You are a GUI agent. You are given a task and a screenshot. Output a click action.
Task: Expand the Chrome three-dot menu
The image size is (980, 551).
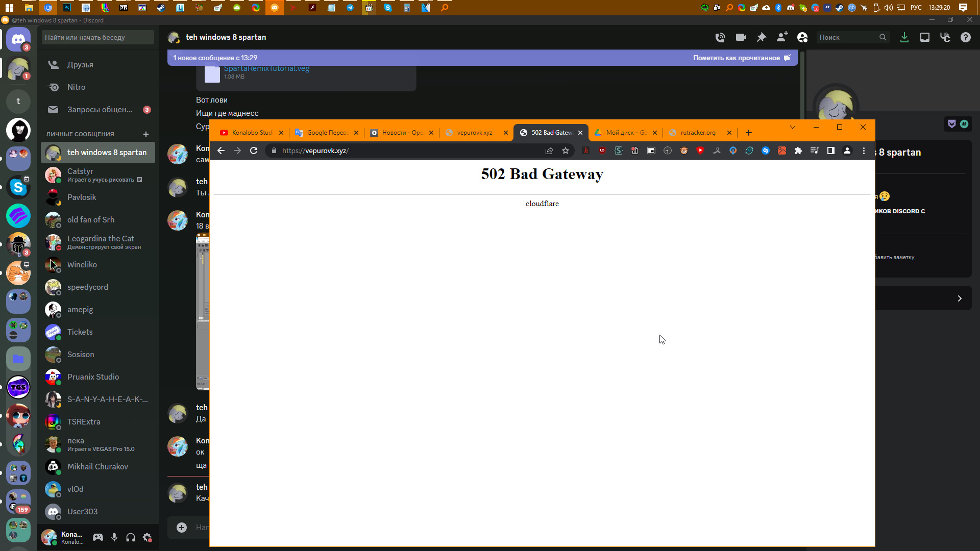coord(864,151)
